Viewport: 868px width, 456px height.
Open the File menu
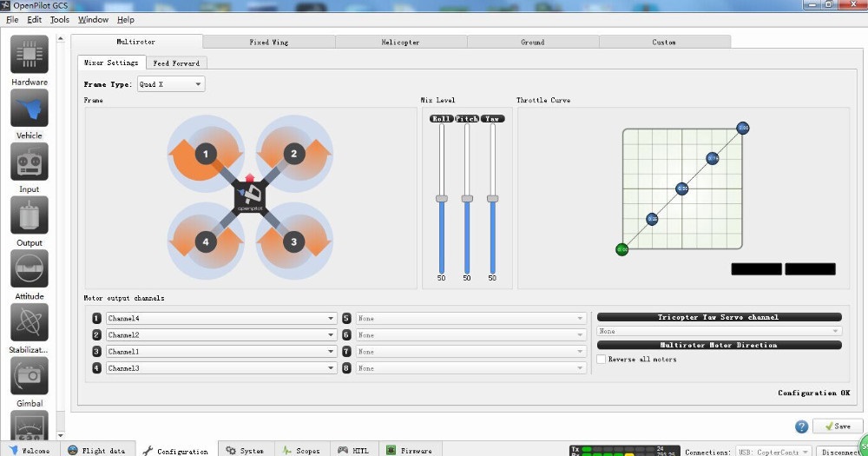point(12,19)
